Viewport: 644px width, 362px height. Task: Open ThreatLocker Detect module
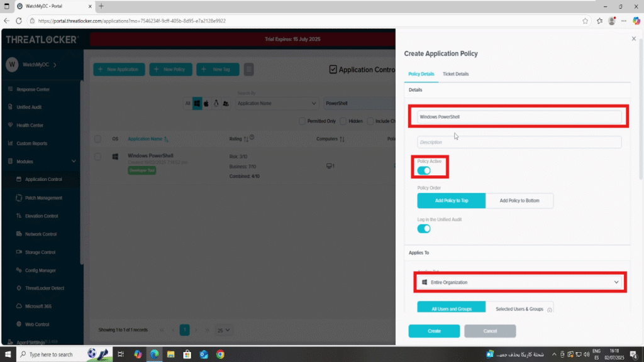pyautogui.click(x=45, y=288)
